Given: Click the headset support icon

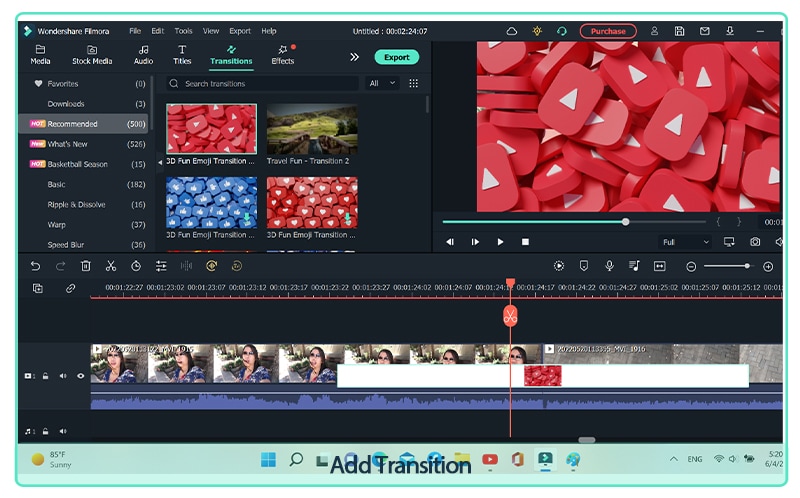Looking at the screenshot, I should [562, 31].
